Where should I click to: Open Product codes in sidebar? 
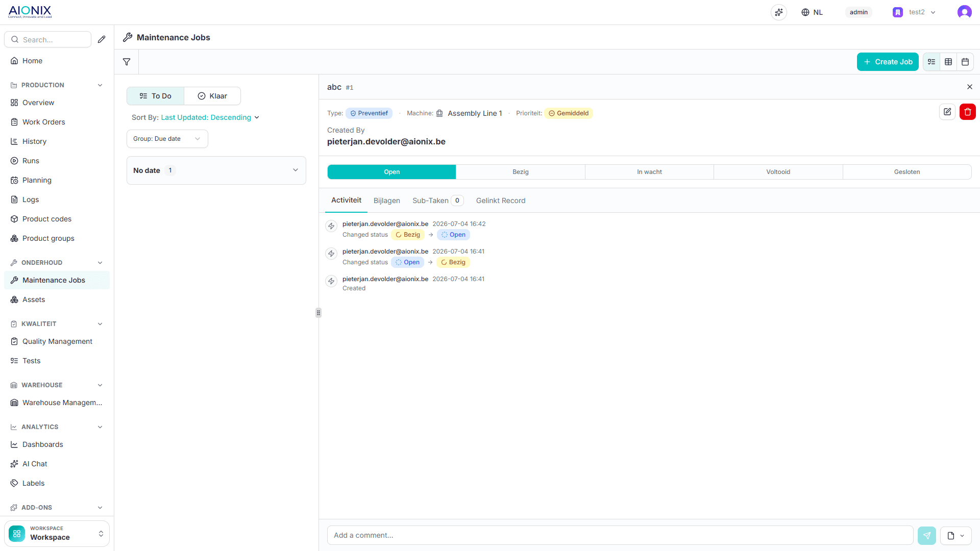point(57,219)
